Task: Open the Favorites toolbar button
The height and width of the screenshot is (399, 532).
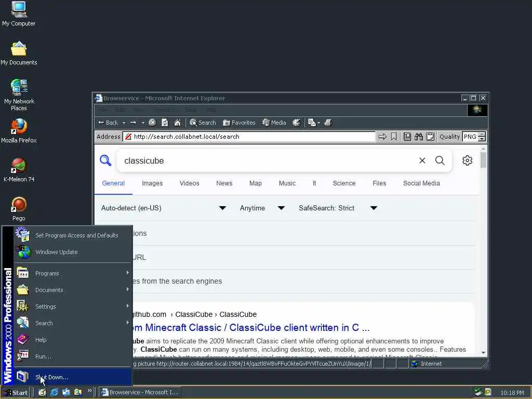Action: (x=239, y=123)
